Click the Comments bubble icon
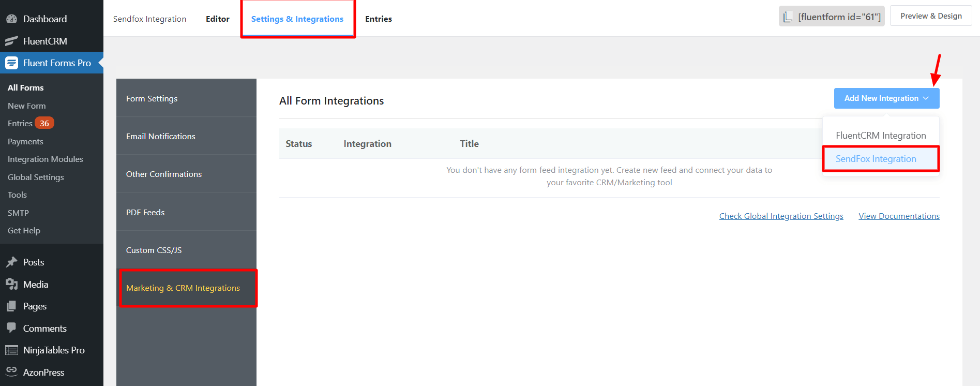 (x=11, y=328)
